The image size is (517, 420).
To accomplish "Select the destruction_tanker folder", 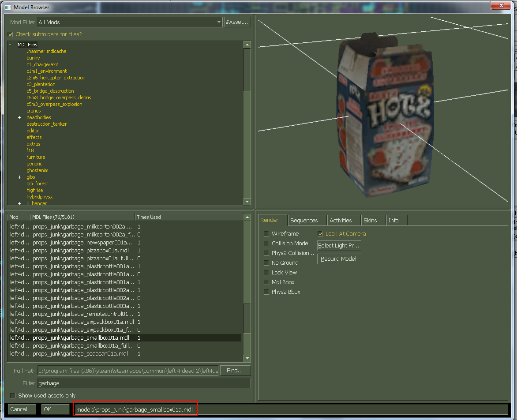I will (x=46, y=124).
